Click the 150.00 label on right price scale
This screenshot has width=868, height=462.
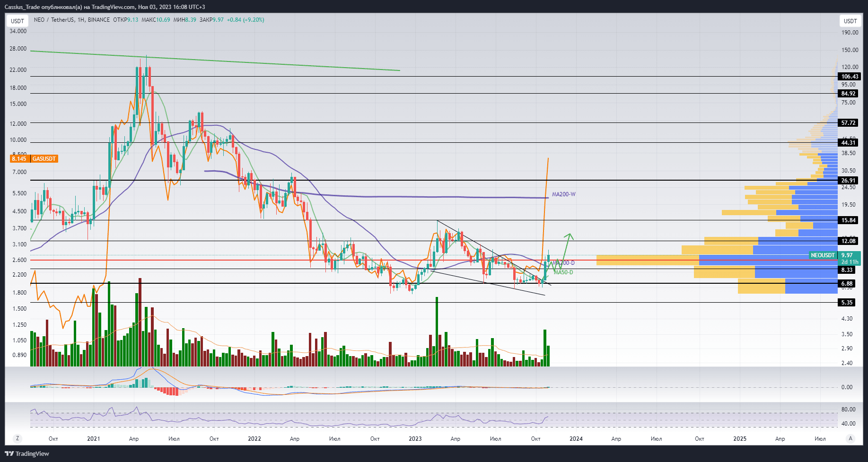coord(850,50)
